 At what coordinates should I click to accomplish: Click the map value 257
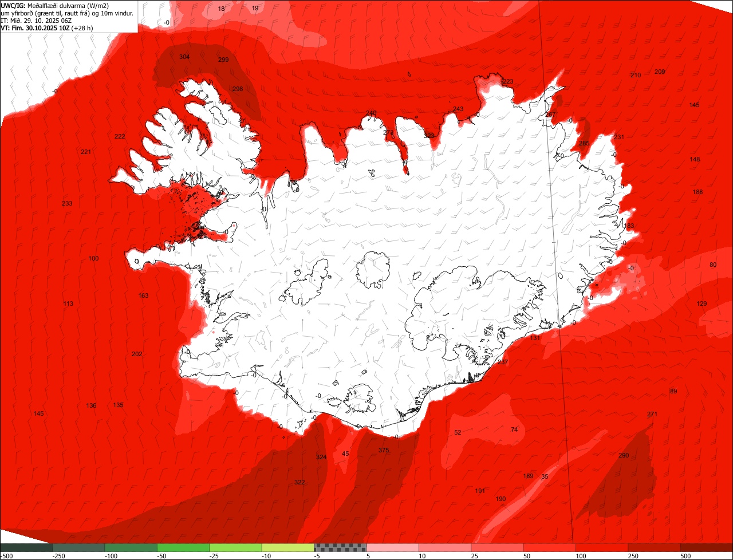point(550,115)
